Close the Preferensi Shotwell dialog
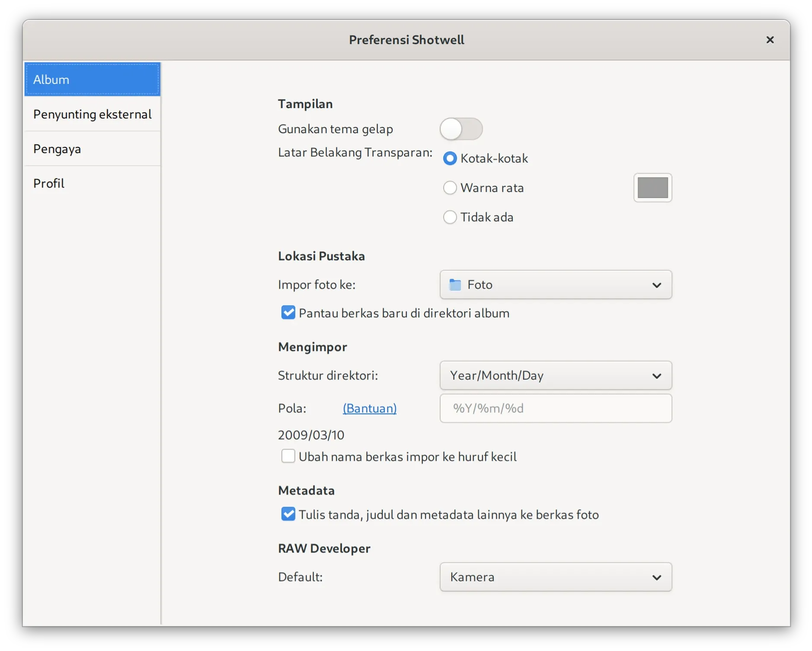 [770, 40]
